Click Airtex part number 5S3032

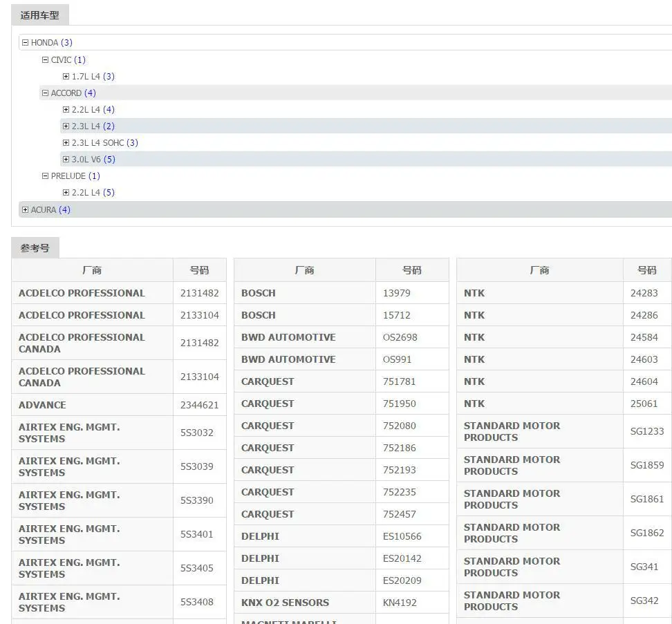click(x=197, y=433)
